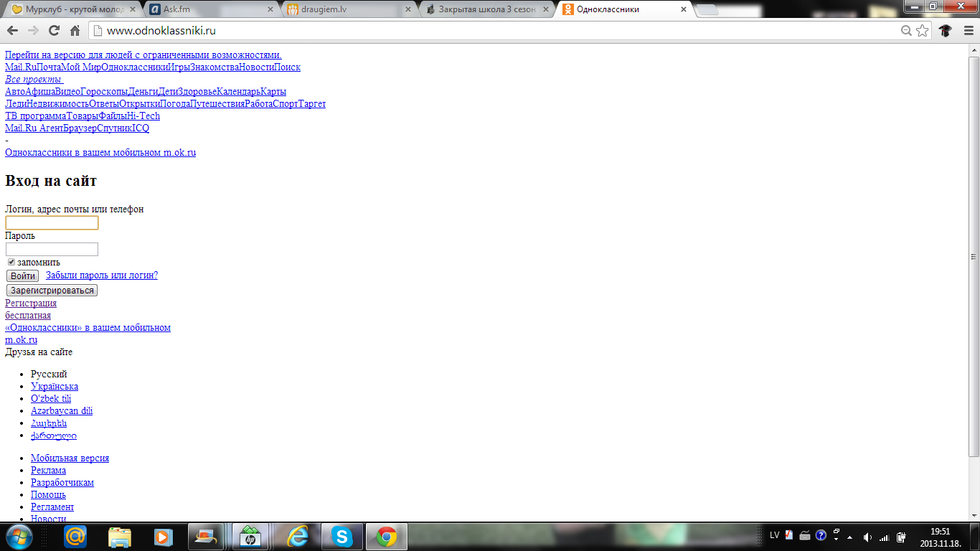Click the network signal icon in tray
This screenshot has width=980, height=551.
click(884, 537)
